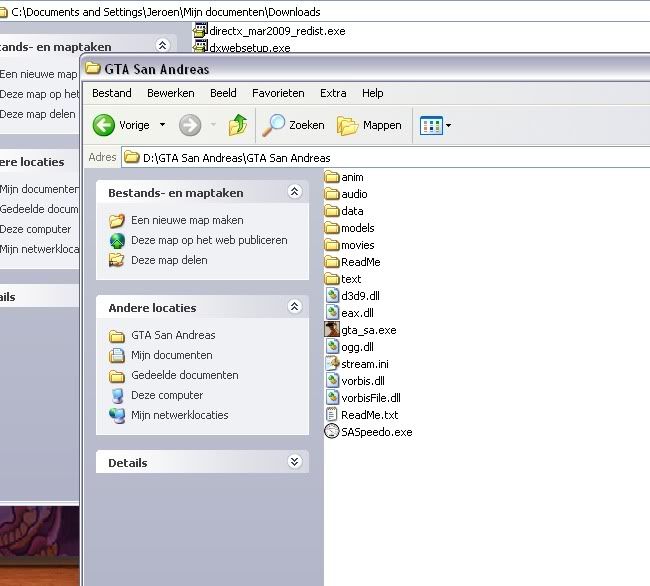Click GTA San Andreas window title bar
This screenshot has width=650, height=586.
[x=365, y=69]
